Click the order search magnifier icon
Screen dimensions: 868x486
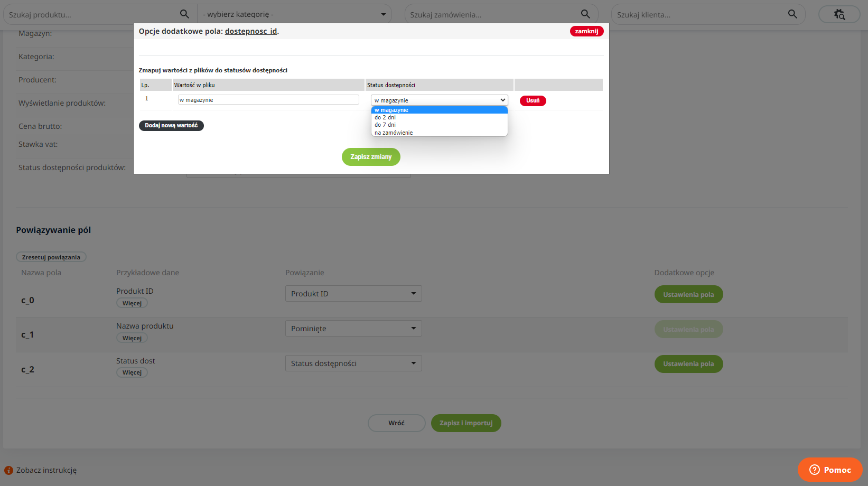pyautogui.click(x=585, y=14)
